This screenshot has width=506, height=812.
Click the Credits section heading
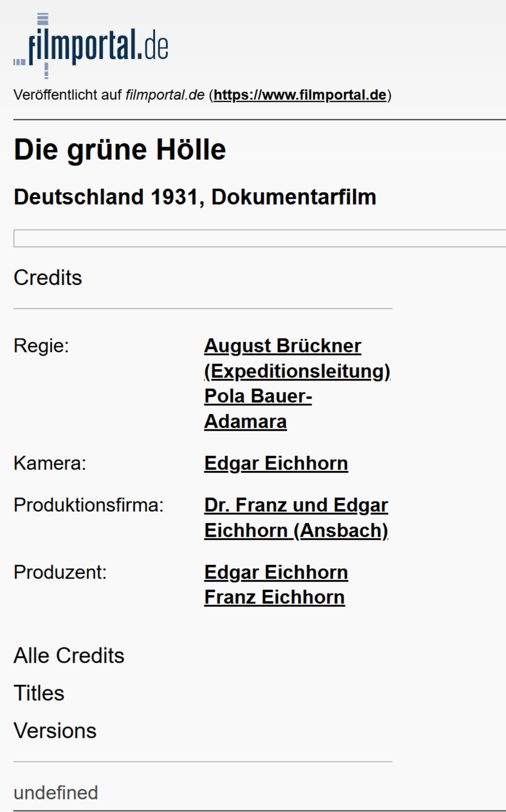click(48, 278)
